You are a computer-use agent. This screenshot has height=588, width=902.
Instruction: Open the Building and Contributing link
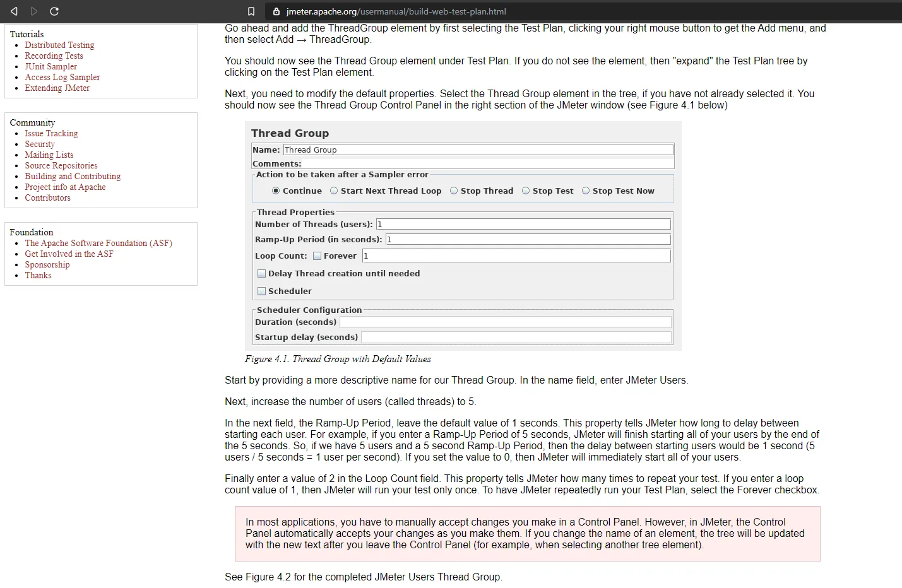(x=73, y=176)
